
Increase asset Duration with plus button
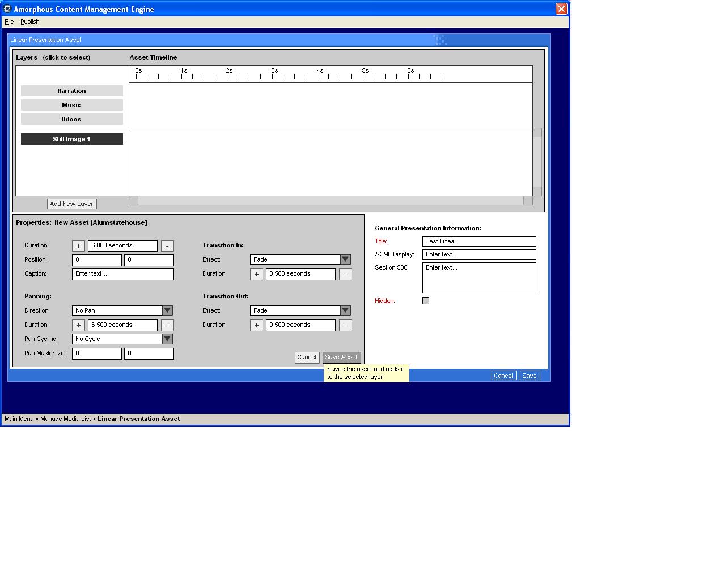(78, 246)
